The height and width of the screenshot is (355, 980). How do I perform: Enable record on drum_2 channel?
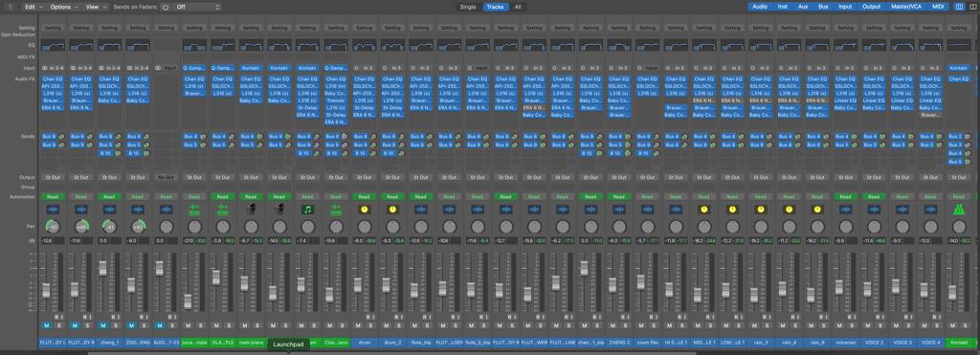coord(395,317)
